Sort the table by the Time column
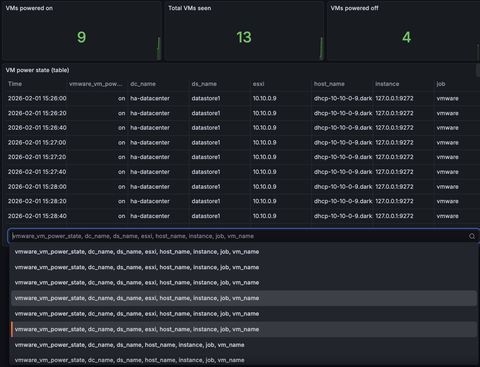This screenshot has width=480, height=367. click(15, 84)
